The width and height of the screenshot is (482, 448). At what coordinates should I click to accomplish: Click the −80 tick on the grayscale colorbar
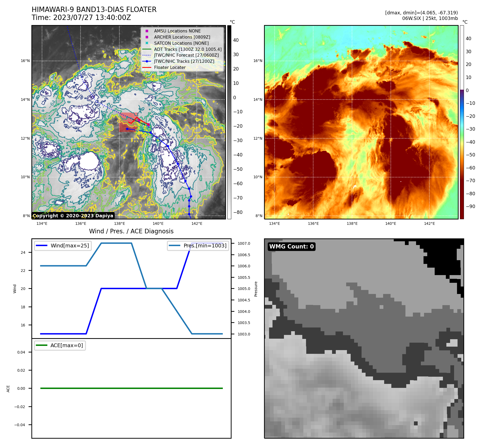pyautogui.click(x=238, y=212)
